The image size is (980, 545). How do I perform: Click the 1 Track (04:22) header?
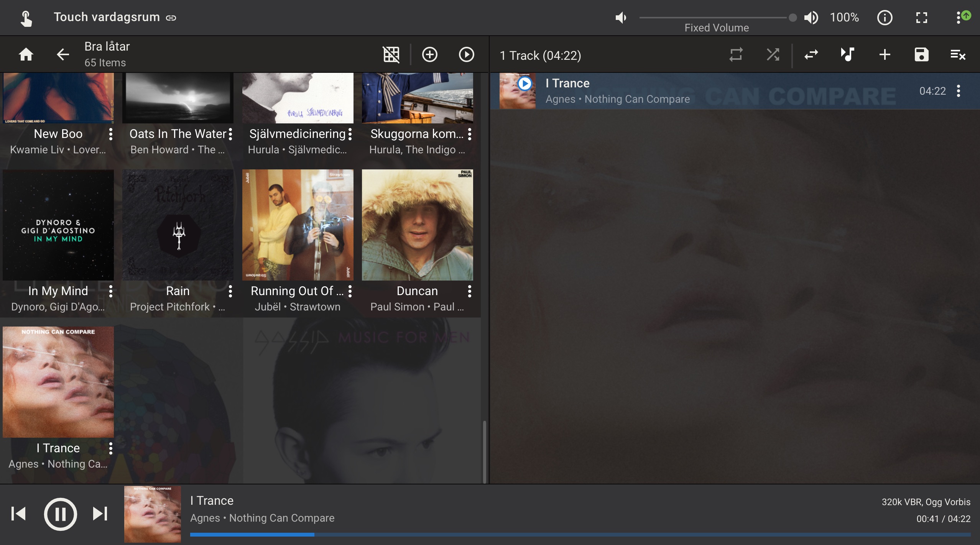click(540, 56)
